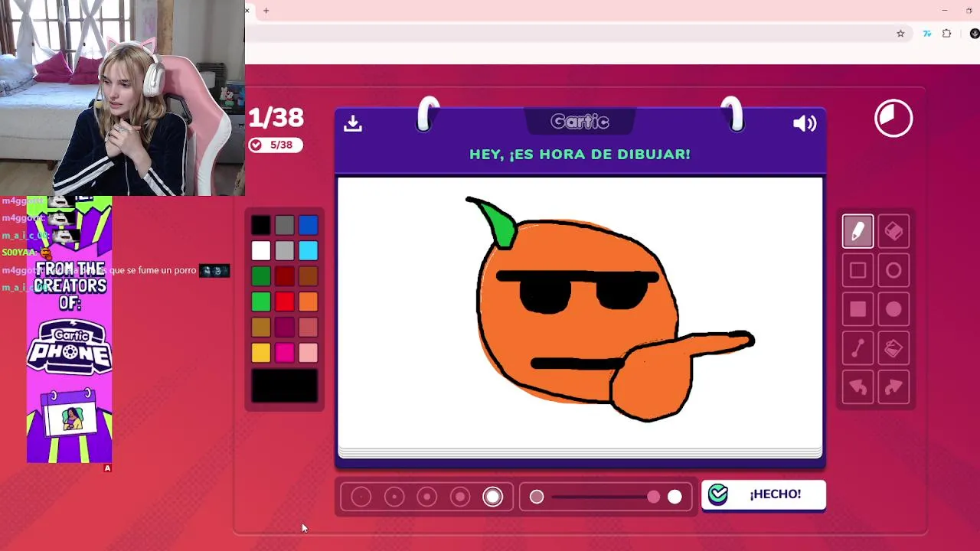This screenshot has width=980, height=551.
Task: Pick the white color swatch
Action: 261,250
